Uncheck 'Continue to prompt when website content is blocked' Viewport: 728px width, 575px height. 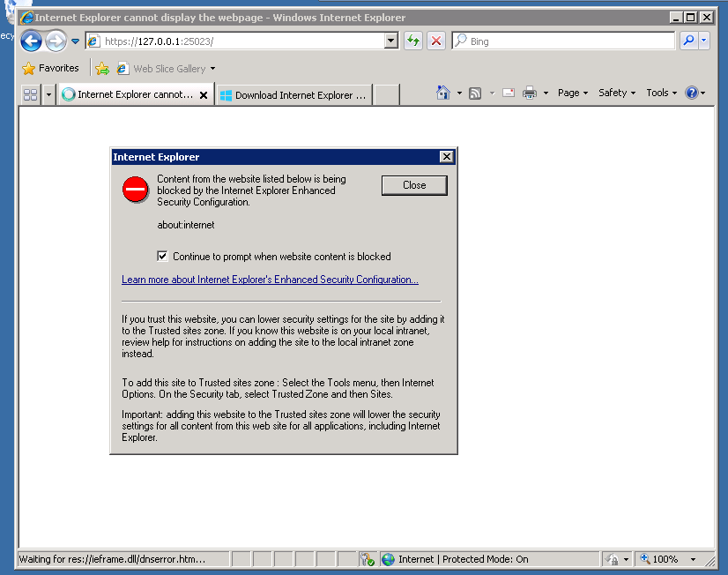[x=162, y=256]
